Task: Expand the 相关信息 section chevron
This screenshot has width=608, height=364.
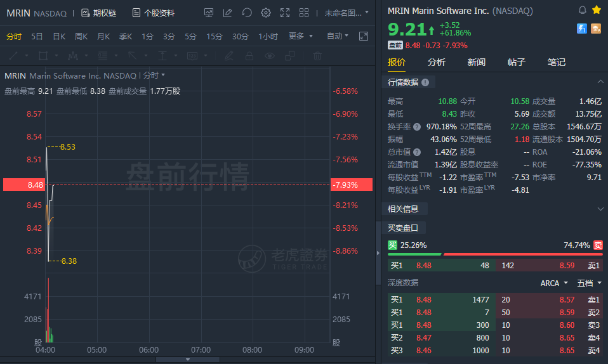Action: pyautogui.click(x=600, y=209)
